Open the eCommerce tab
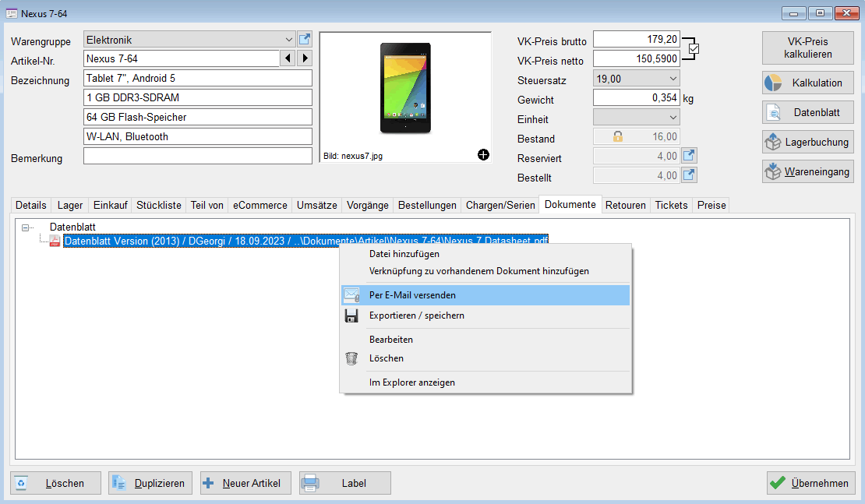Screen dimensions: 865x504 [x=259, y=205]
